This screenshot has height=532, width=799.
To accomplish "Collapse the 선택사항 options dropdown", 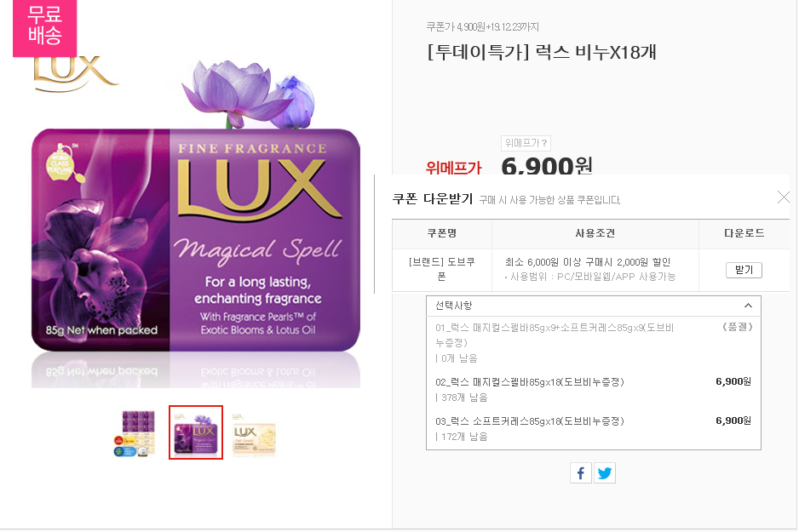I will coord(594,306).
